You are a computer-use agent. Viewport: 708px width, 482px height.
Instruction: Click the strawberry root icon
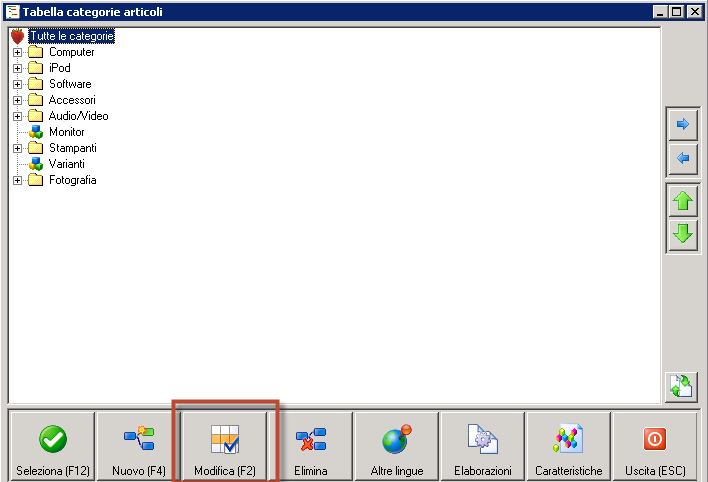tap(18, 36)
